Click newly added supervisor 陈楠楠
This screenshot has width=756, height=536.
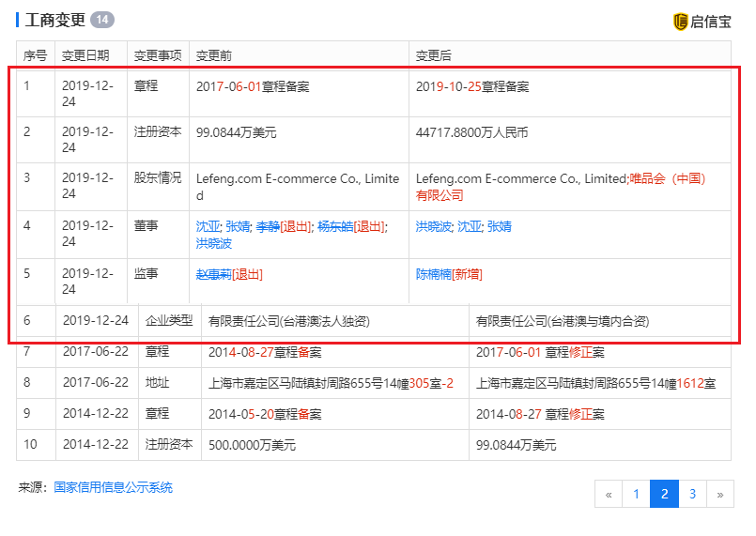click(433, 274)
